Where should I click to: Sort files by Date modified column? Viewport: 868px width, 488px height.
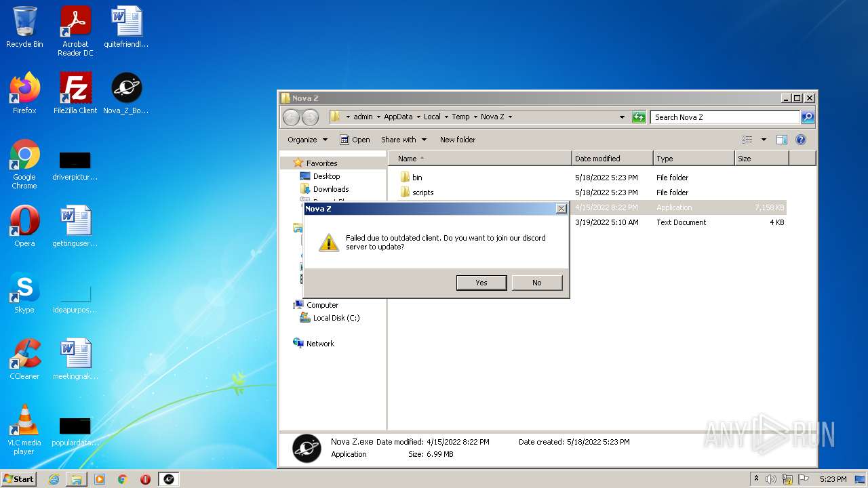612,159
